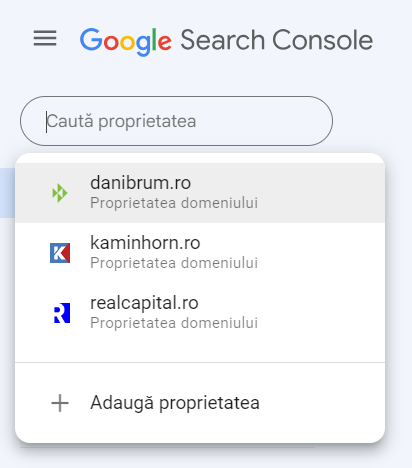Select the kaminhorn.ro property

[x=200, y=253]
